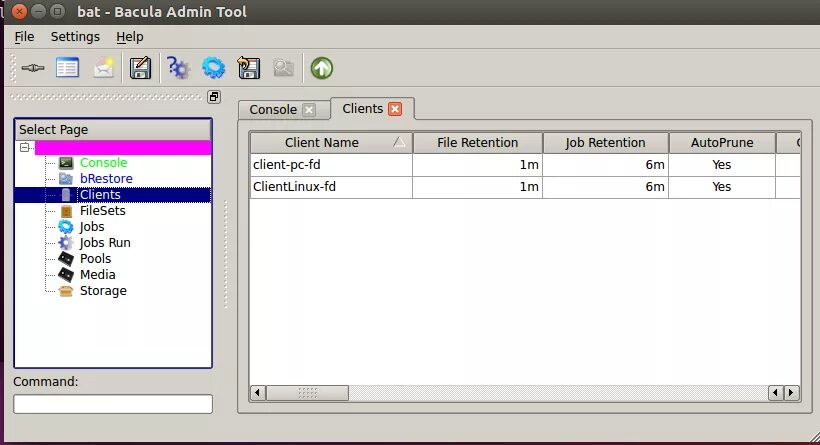Click the Jobs gear icon in tree
The width and height of the screenshot is (820, 445).
coord(66,227)
